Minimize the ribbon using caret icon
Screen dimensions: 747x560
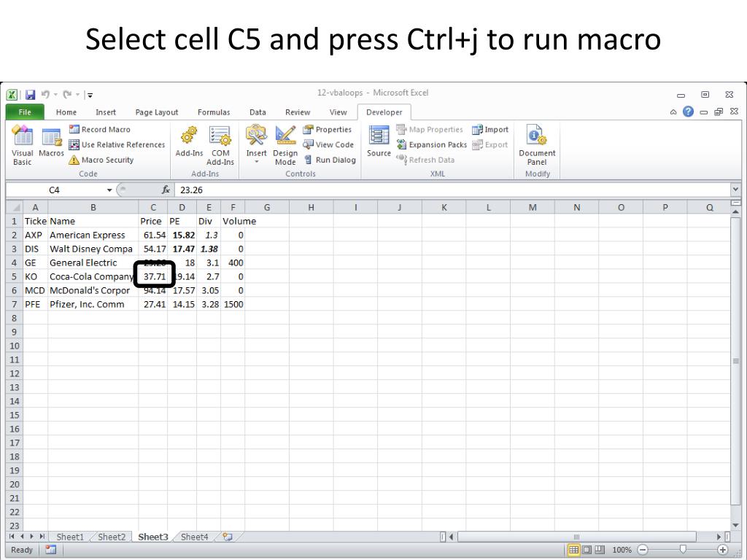tap(673, 112)
